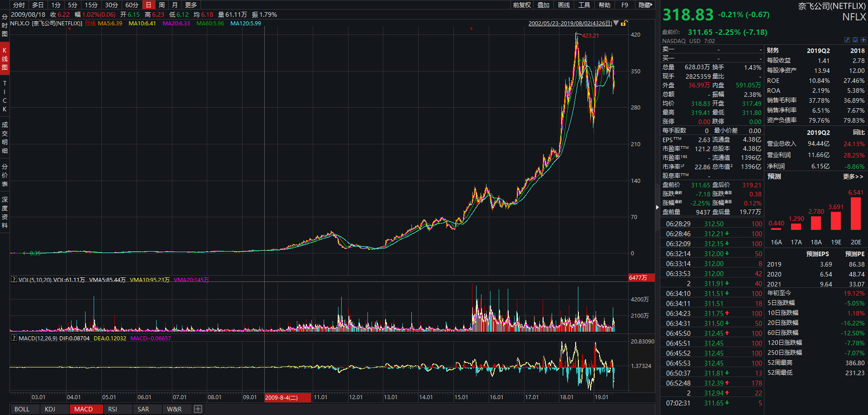The width and height of the screenshot is (868, 415).
Task: Click the ROE 10.84% financial row
Action: pyautogui.click(x=816, y=81)
